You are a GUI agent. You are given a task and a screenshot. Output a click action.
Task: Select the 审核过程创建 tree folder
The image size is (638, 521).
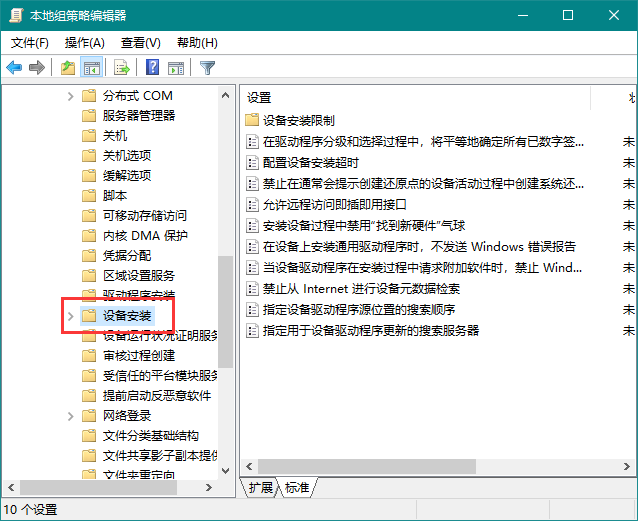click(139, 355)
